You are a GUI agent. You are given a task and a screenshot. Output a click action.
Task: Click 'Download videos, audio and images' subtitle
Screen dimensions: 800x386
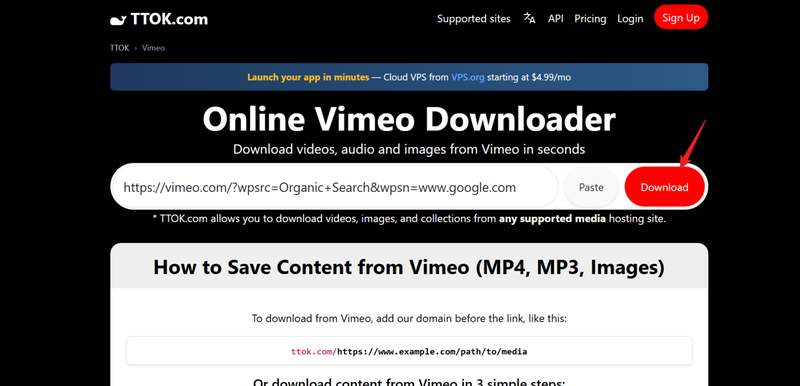[409, 149]
